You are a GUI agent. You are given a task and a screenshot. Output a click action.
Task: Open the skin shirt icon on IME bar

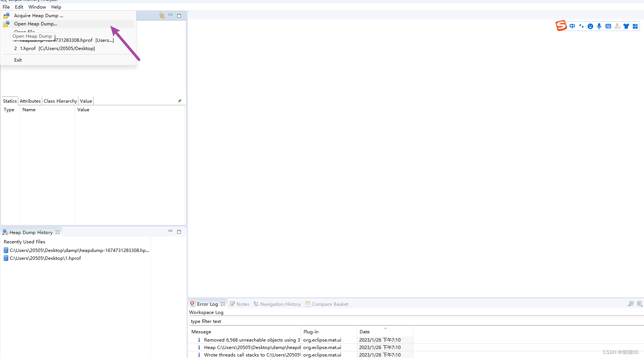626,26
